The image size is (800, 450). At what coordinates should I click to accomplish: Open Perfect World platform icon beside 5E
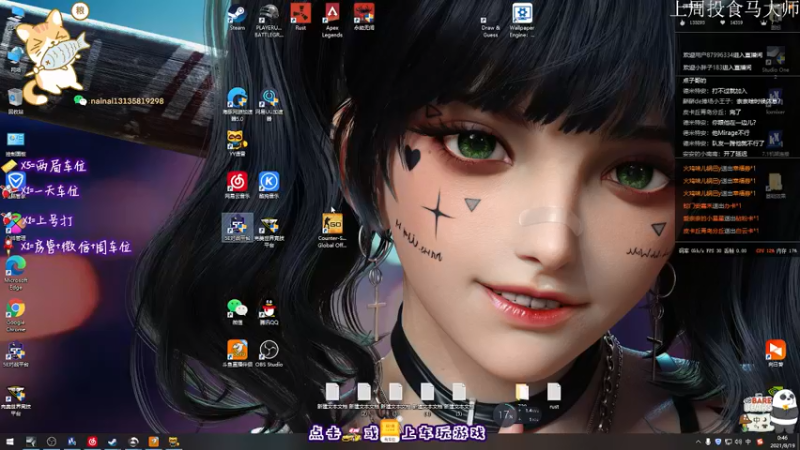click(269, 232)
